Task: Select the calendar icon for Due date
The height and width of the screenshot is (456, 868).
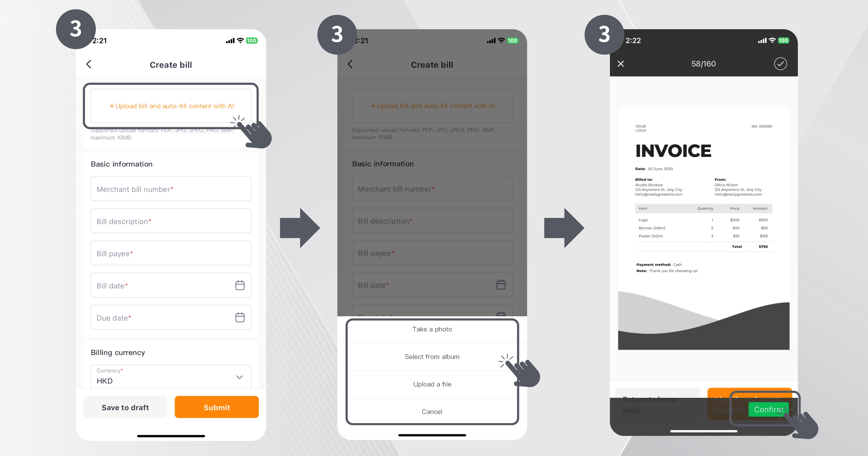Action: (x=240, y=318)
